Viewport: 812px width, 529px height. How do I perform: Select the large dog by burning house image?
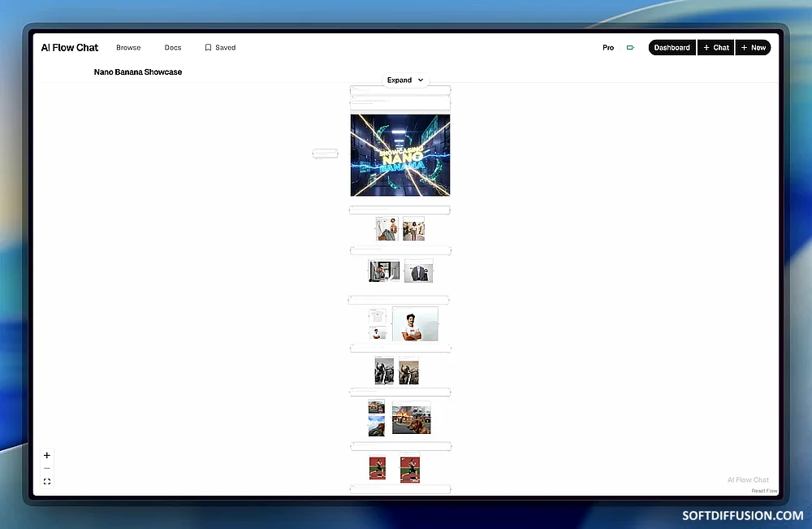[412, 418]
